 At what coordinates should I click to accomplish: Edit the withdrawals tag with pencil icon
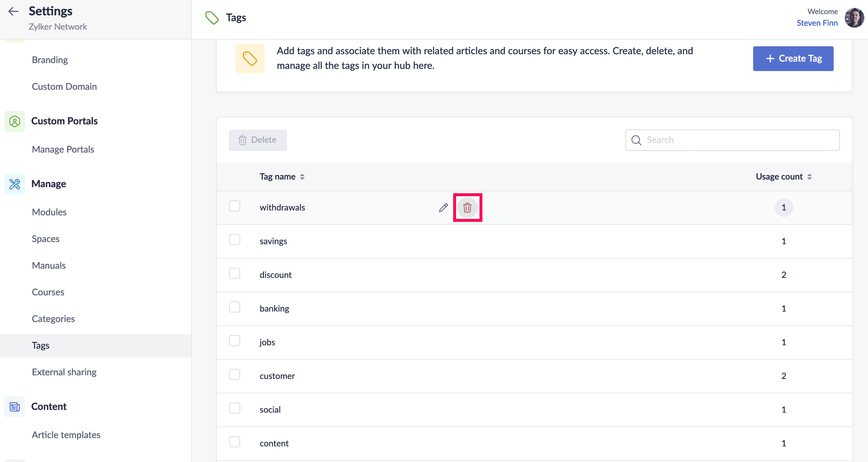(443, 208)
